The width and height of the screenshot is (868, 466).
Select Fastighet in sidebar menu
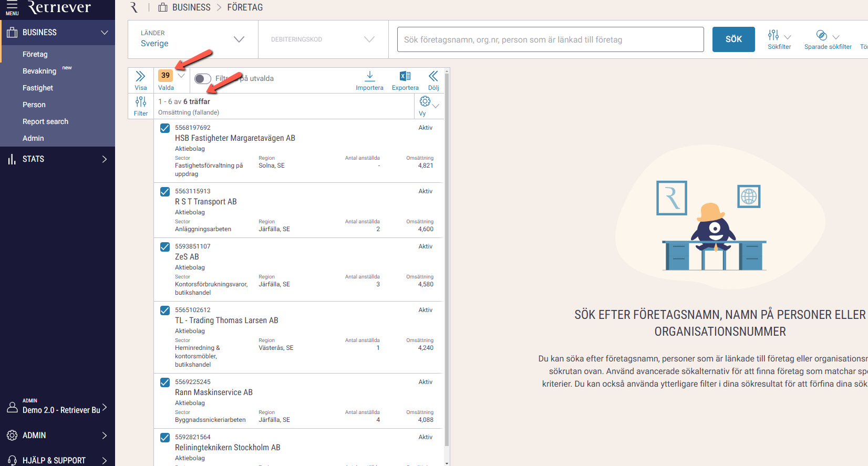[38, 88]
